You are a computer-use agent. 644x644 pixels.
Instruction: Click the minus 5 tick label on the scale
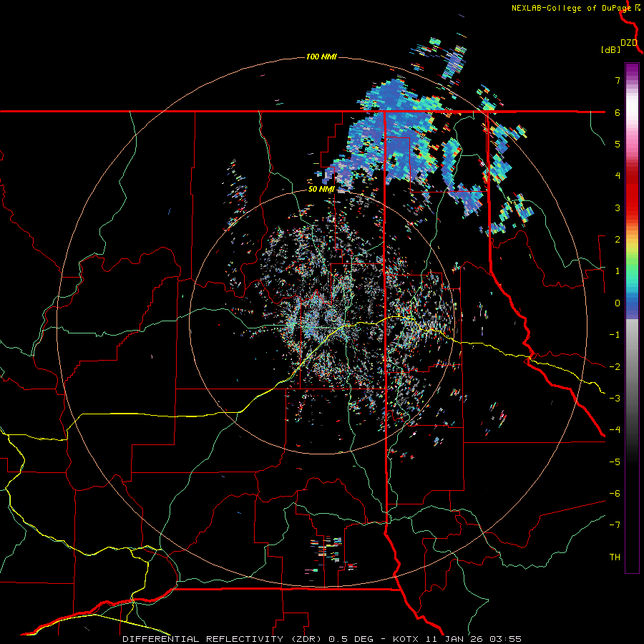point(615,462)
